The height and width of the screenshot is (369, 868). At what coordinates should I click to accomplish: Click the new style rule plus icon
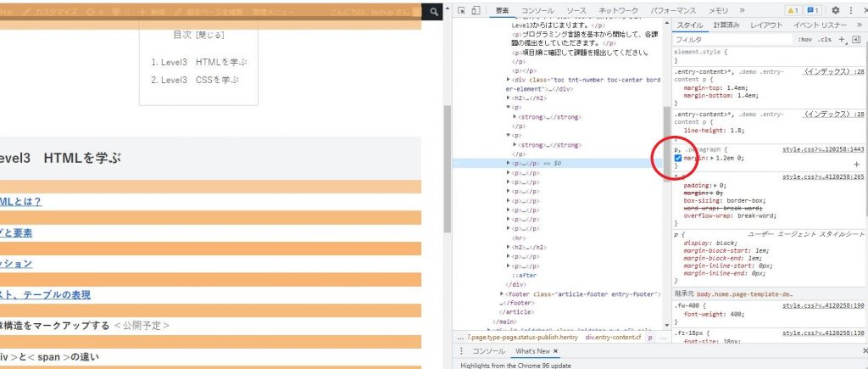842,40
